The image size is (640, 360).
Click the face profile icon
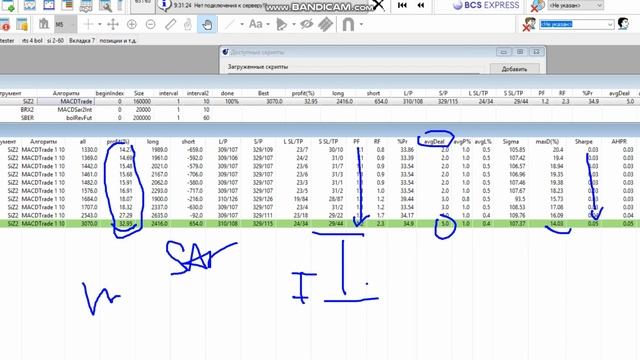(x=623, y=24)
